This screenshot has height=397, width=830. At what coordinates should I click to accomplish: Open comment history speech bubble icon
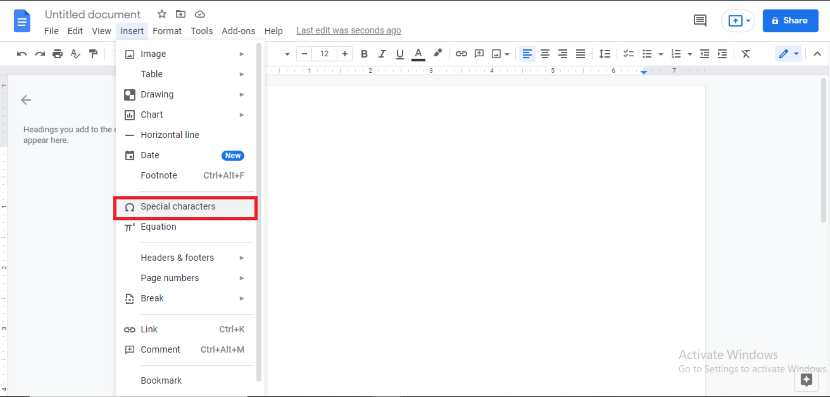700,21
